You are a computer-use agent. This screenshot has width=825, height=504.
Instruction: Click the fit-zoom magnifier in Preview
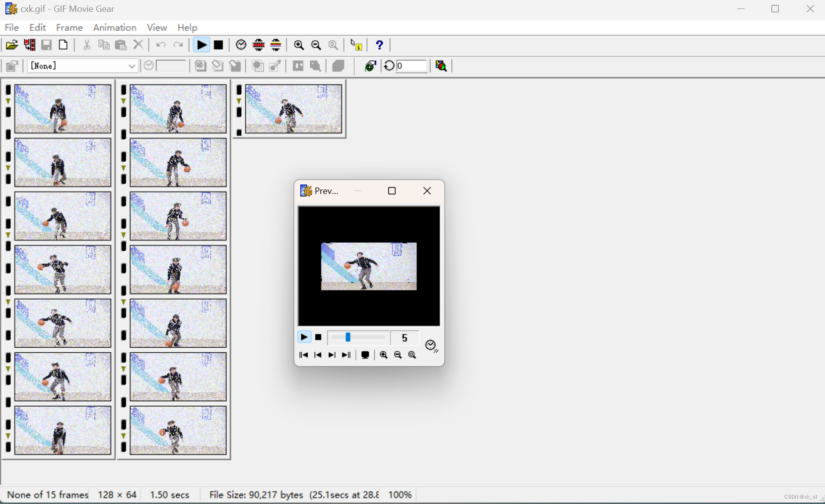click(x=412, y=355)
